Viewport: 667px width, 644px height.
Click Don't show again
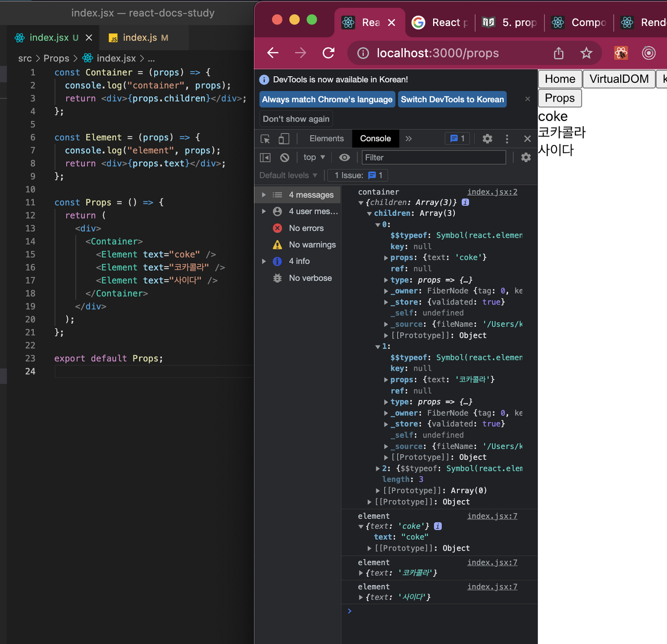coord(296,119)
